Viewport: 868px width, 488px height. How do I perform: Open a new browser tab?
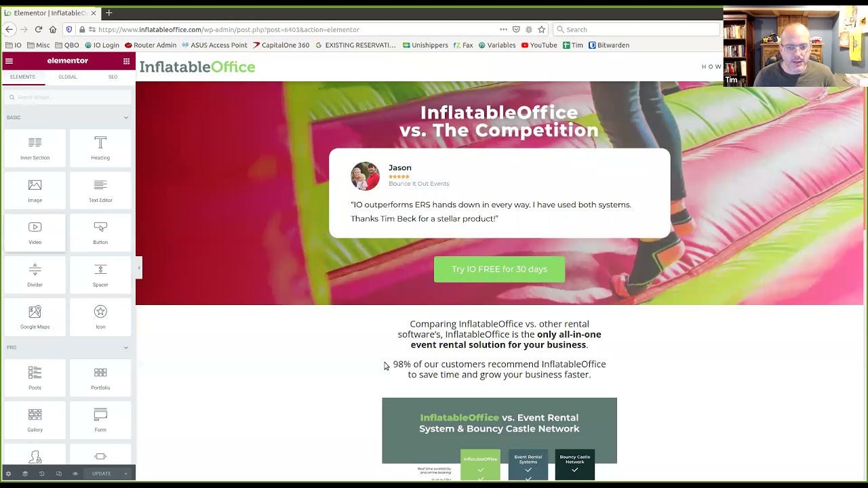pyautogui.click(x=108, y=13)
